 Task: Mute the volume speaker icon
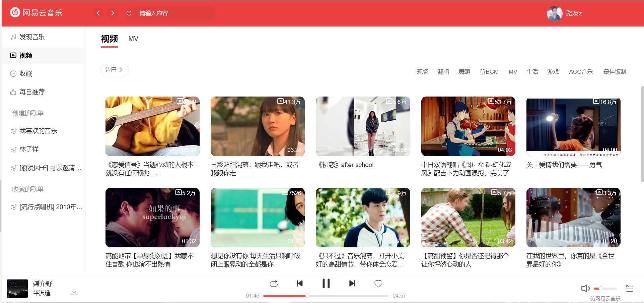[x=585, y=288]
